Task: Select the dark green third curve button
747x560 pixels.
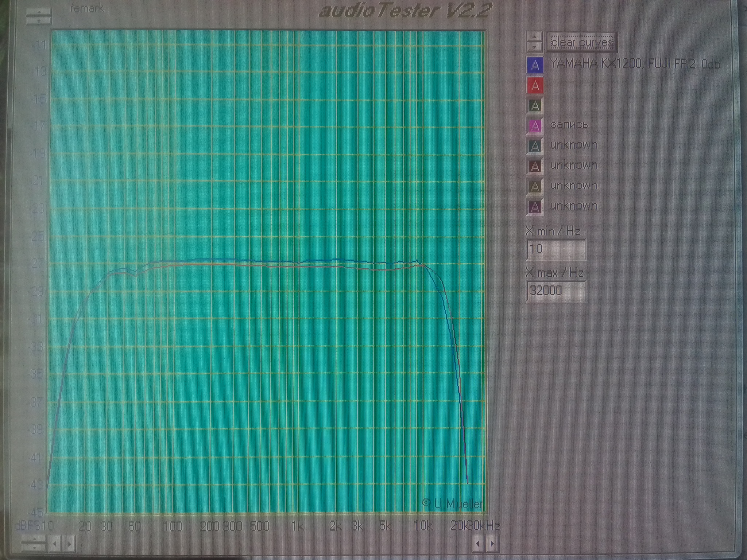Action: (x=535, y=106)
